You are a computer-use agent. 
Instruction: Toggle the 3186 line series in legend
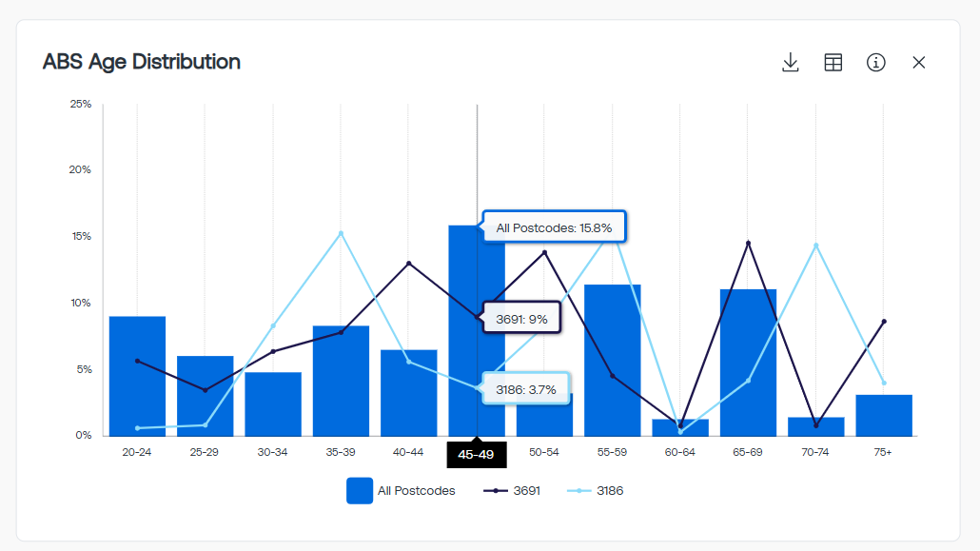[x=595, y=491]
